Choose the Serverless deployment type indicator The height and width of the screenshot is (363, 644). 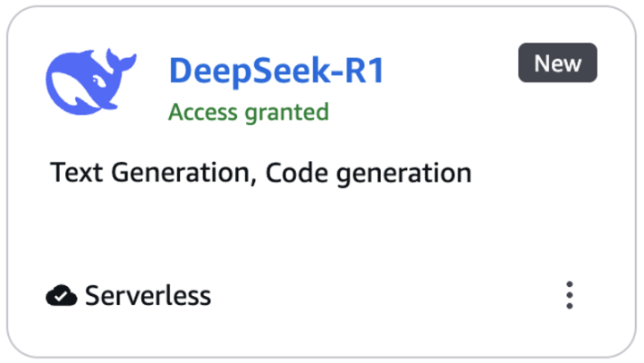pos(129,294)
